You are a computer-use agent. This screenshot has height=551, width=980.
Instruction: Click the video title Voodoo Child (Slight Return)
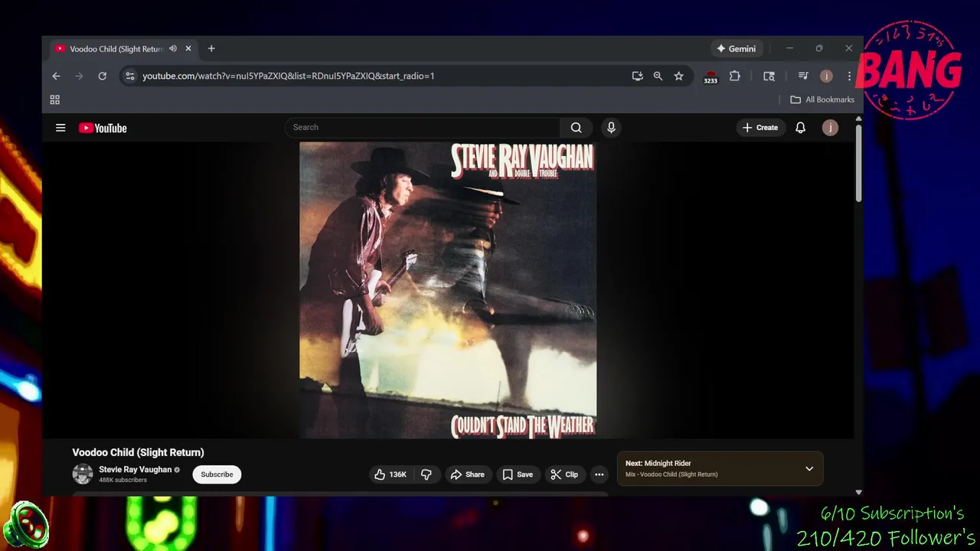pyautogui.click(x=138, y=452)
